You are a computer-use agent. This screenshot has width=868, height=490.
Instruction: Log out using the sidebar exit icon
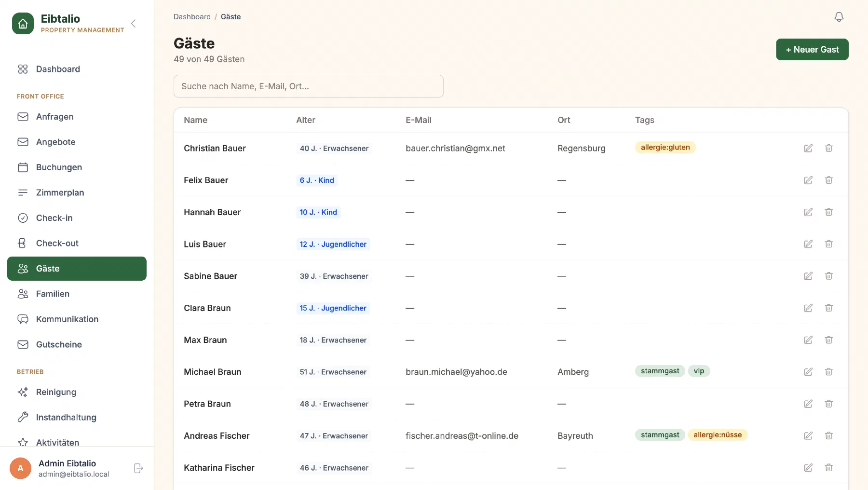(x=138, y=468)
